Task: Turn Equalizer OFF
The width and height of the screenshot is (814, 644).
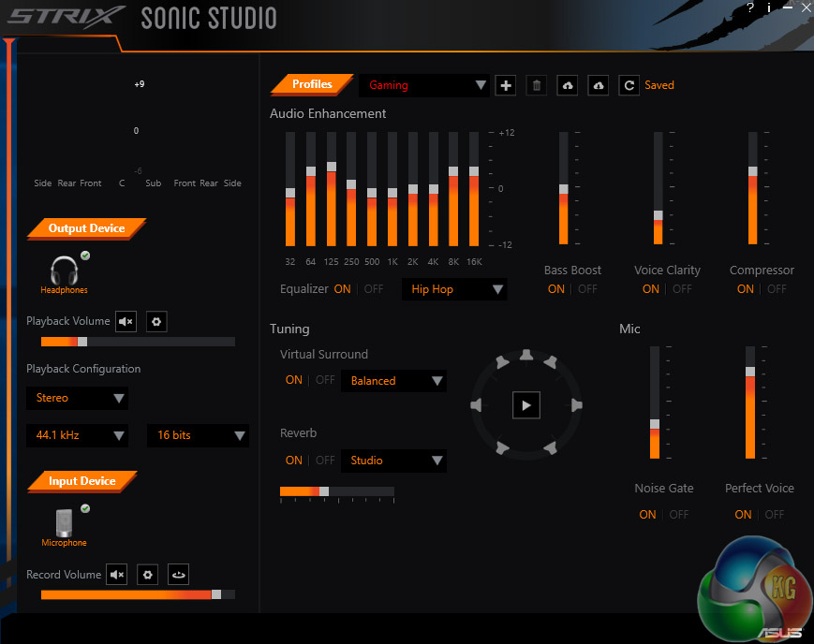Action: [374, 289]
